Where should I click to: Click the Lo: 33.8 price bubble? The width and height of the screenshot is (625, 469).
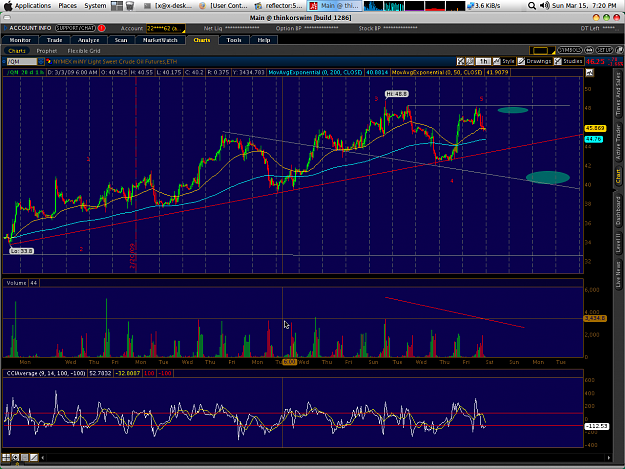tap(22, 251)
